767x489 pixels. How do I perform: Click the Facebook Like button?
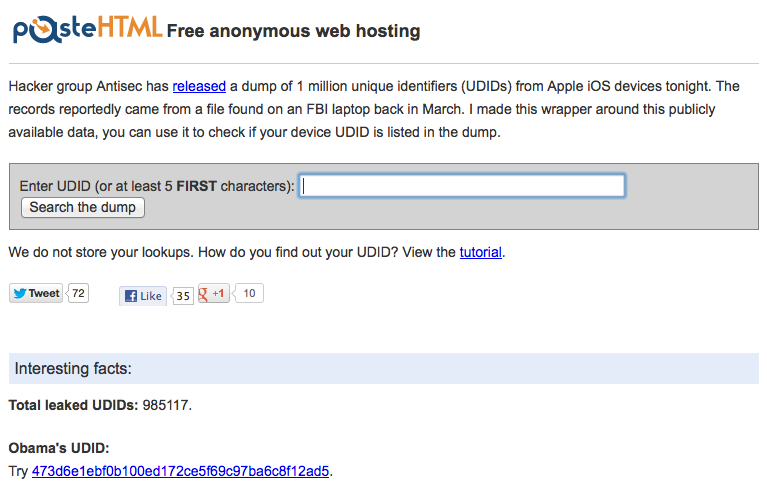143,296
